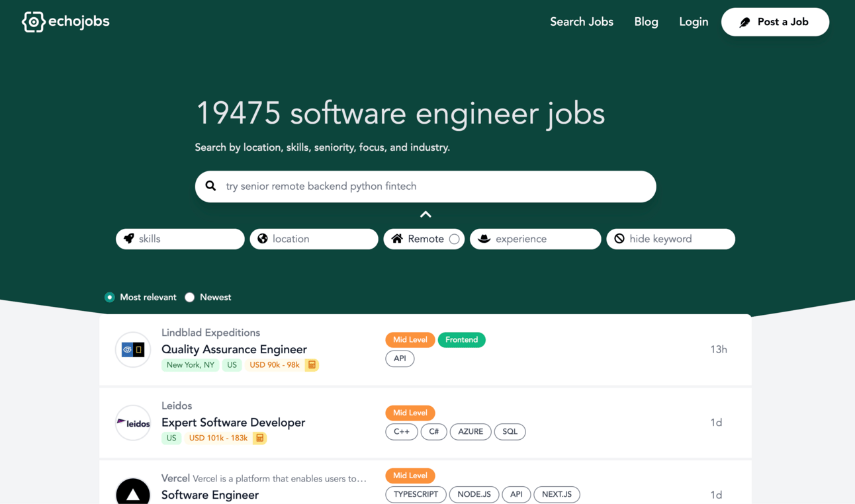Image resolution: width=855 pixels, height=504 pixels.
Task: Open the Vercel Software Engineer job
Action: click(210, 495)
